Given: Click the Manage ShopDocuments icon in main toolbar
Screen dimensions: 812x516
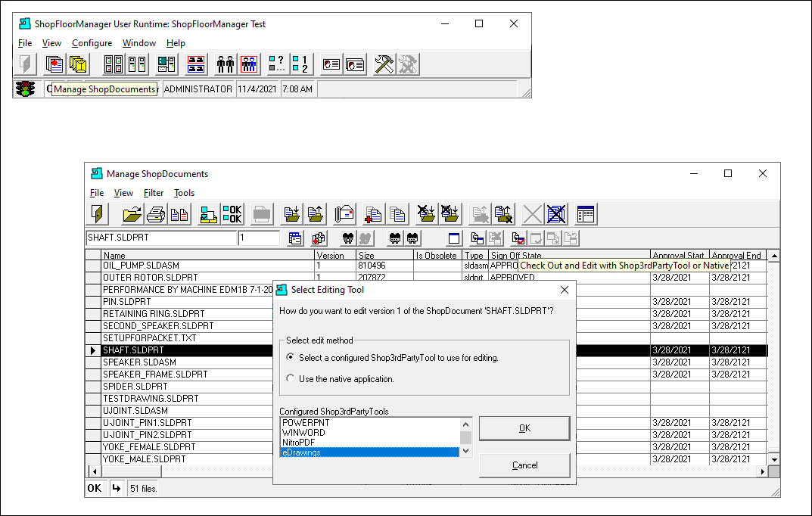Looking at the screenshot, I should point(54,64).
